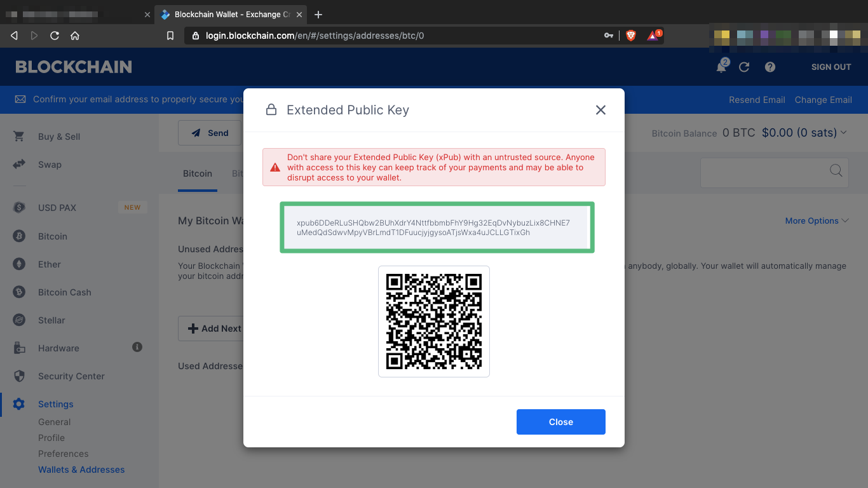Viewport: 868px width, 488px height.
Task: Click the red warning triangle icon
Action: pos(275,168)
